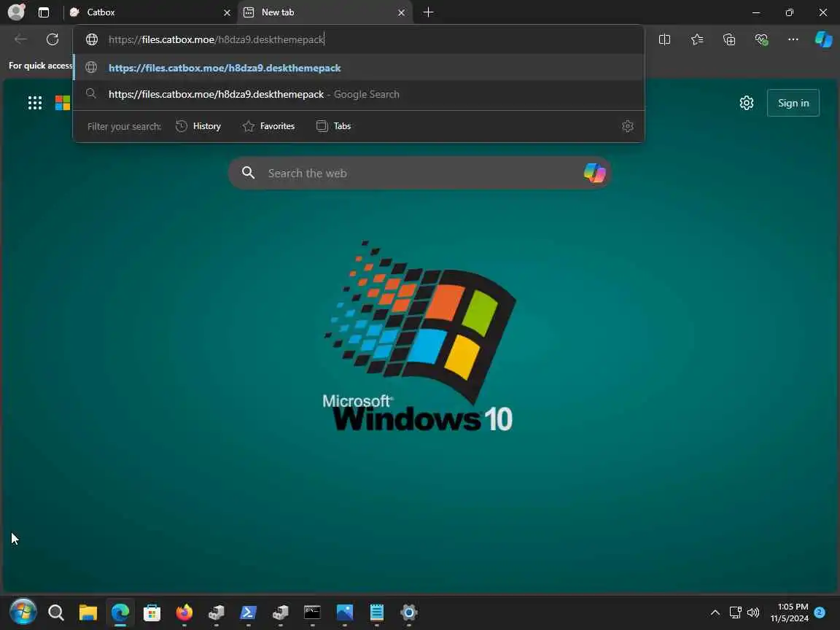Screen dimensions: 840x630
Task: Open the Favorites star menu
Action: pyautogui.click(x=697, y=39)
